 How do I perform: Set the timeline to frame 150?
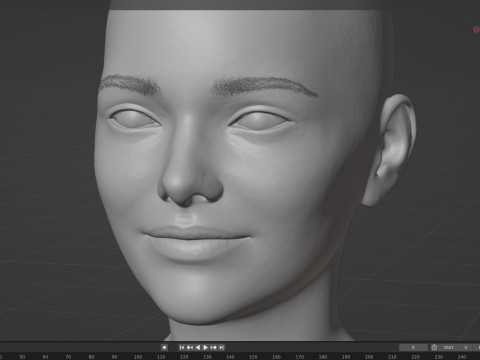pyautogui.click(x=253, y=357)
